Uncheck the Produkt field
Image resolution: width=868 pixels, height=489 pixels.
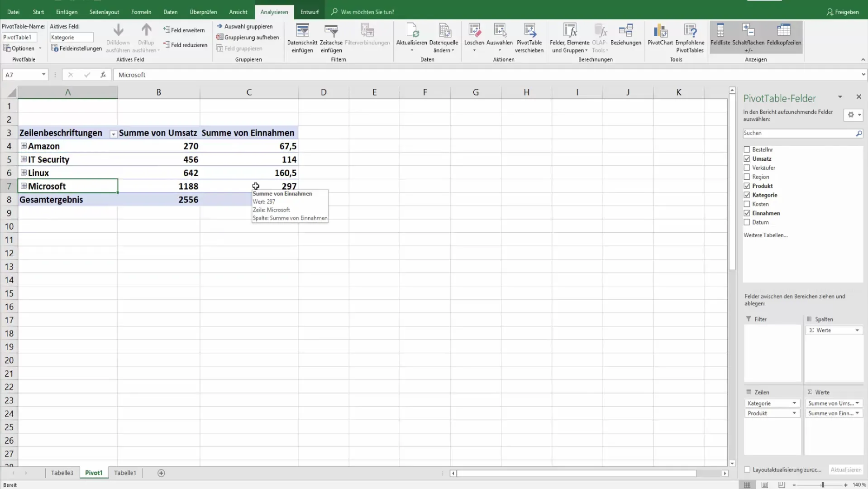pos(747,186)
